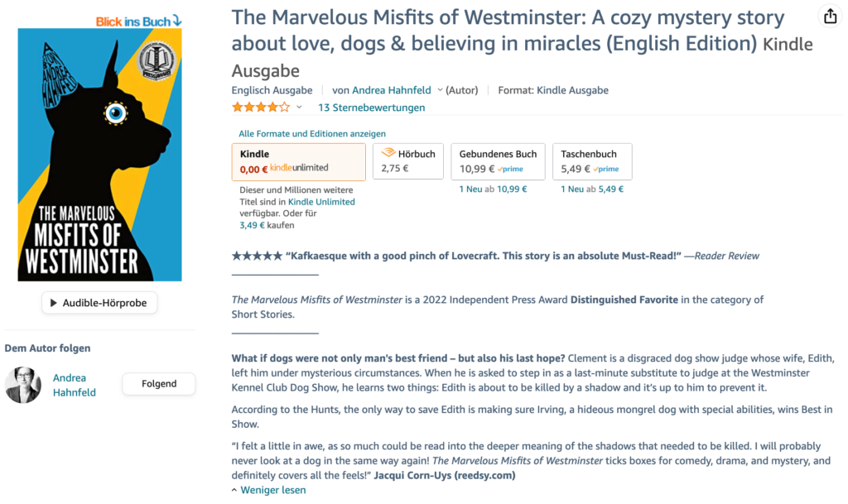848x504 pixels.
Task: Click the Audible headphones icon on Hörbuch
Action: tap(388, 153)
